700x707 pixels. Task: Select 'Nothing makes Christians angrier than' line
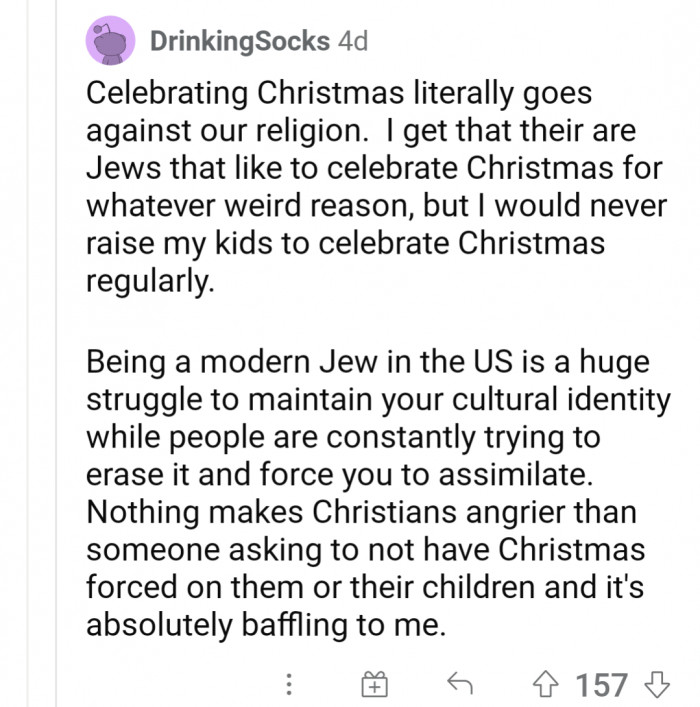(361, 512)
